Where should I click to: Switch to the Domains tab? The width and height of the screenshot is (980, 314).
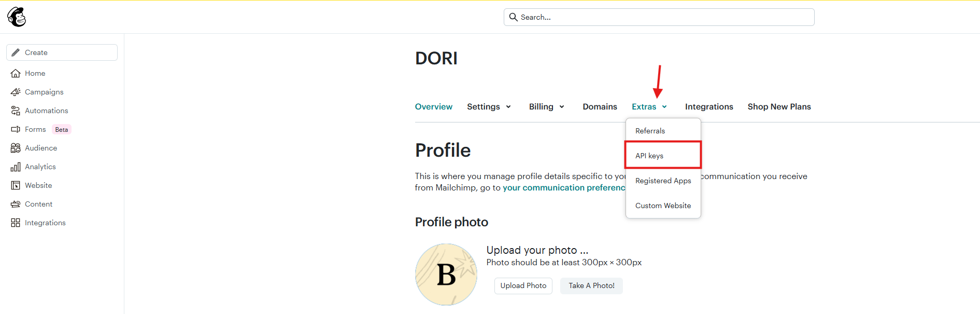point(600,106)
